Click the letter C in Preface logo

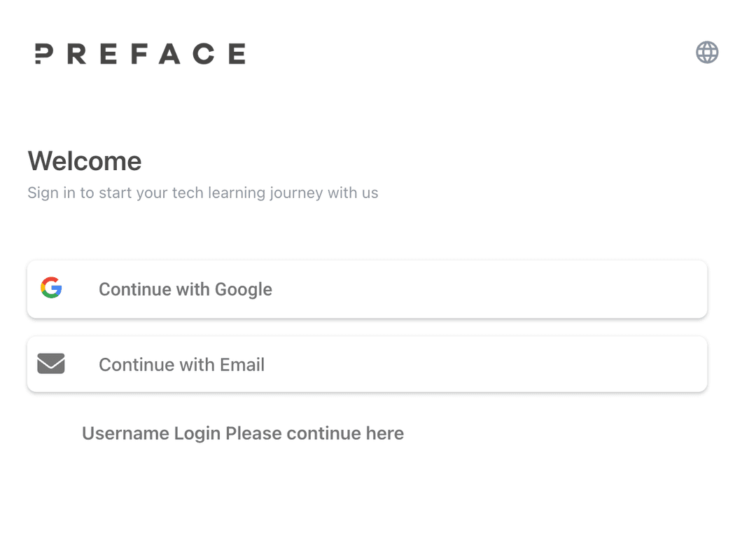tap(204, 54)
